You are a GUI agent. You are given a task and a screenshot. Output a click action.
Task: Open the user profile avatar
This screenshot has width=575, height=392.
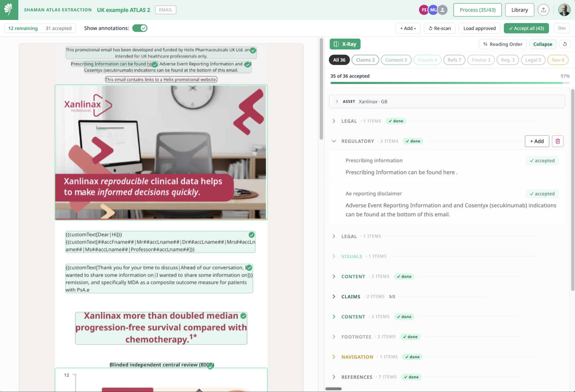pos(564,10)
